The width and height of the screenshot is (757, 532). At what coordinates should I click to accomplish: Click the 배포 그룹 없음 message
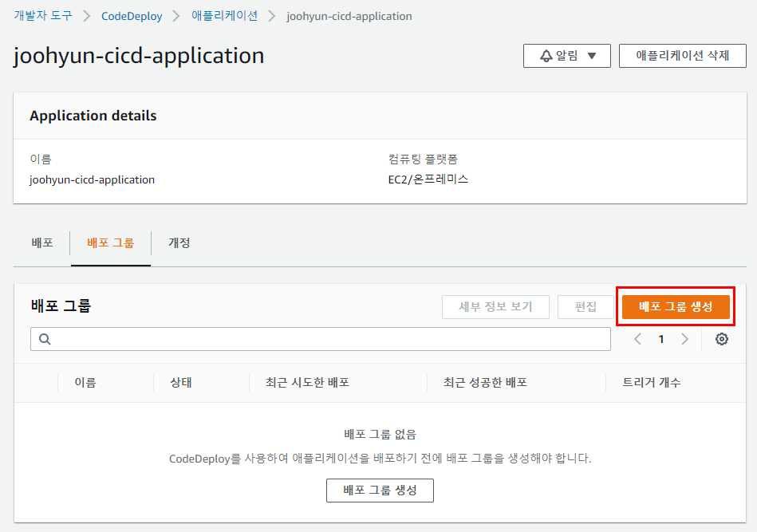pos(380,434)
